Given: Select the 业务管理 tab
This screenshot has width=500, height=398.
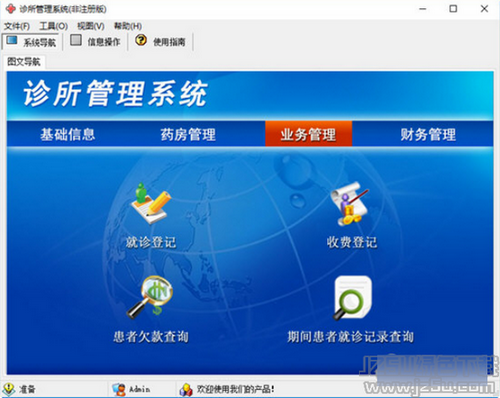Looking at the screenshot, I should coord(308,134).
